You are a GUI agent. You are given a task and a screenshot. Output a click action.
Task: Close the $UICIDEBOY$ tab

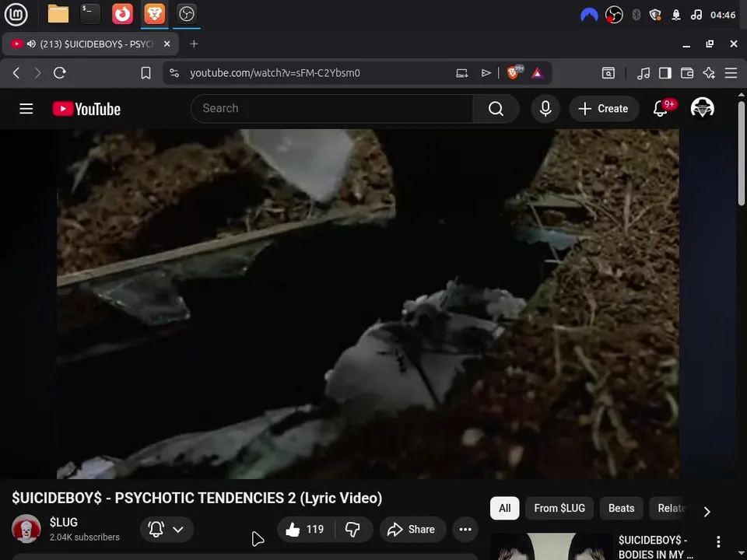tap(167, 44)
